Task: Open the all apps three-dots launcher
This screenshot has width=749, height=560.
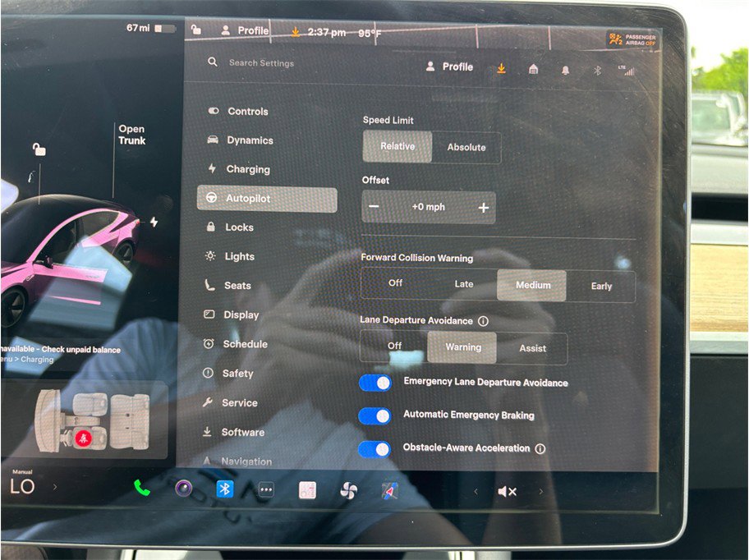Action: click(266, 490)
